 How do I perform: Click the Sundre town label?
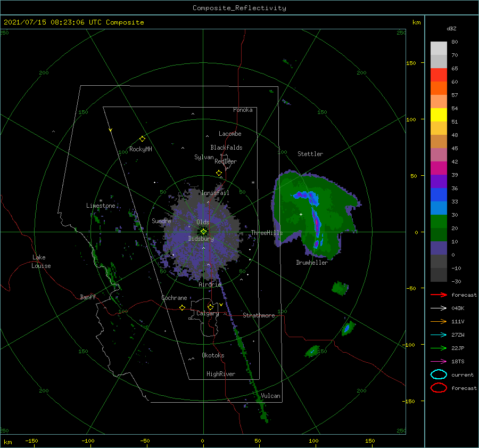tap(161, 221)
